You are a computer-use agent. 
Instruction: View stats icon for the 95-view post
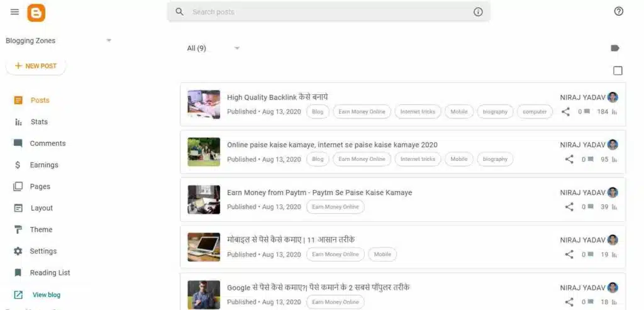(x=614, y=159)
